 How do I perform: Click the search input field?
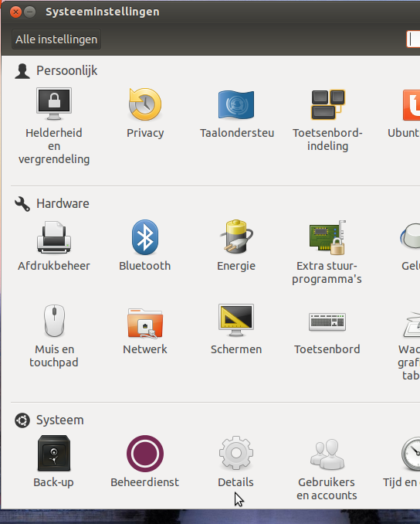tap(413, 39)
